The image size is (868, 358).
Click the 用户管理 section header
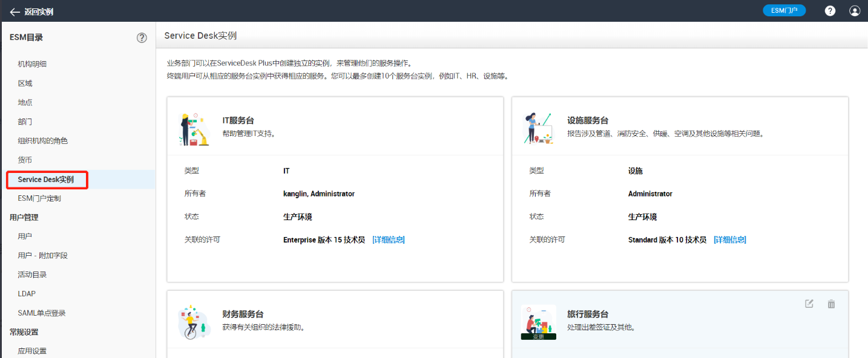24,217
